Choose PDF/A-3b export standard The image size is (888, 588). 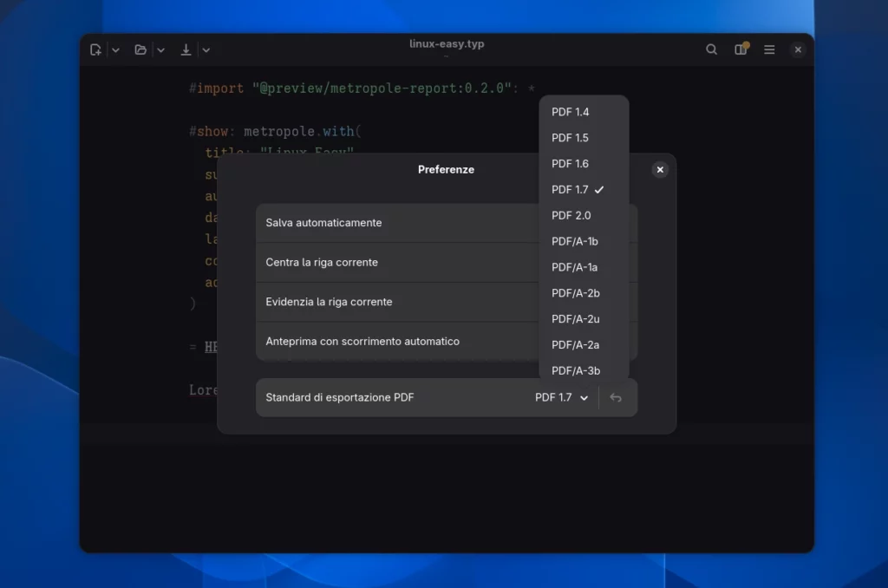584,370
